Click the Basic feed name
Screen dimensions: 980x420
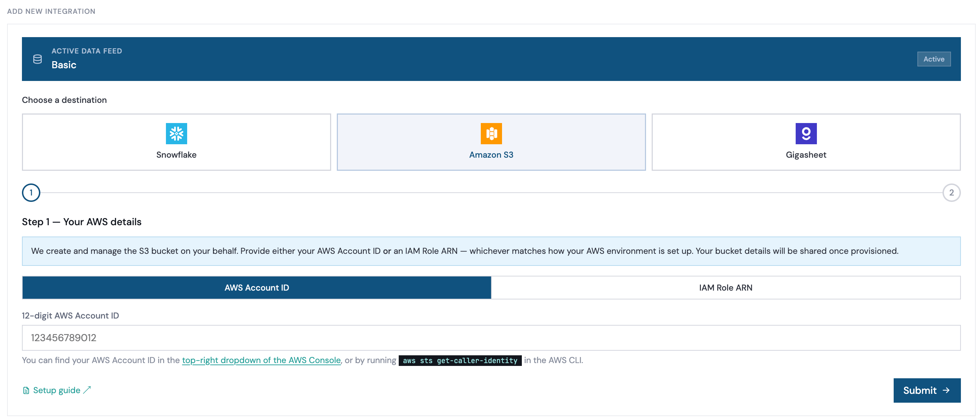[x=64, y=65]
